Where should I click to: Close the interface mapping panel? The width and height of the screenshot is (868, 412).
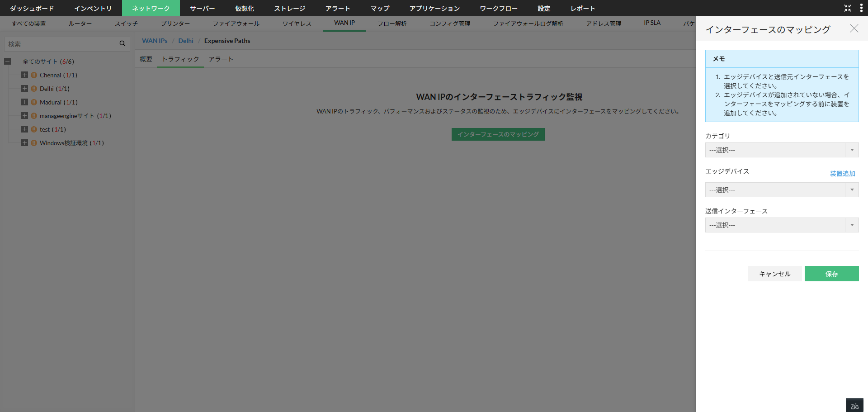[854, 28]
